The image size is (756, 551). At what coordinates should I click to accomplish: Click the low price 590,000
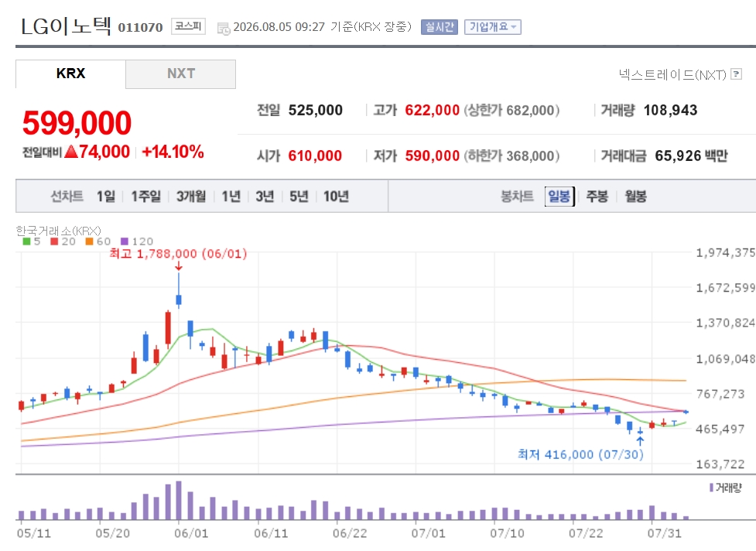[432, 156]
